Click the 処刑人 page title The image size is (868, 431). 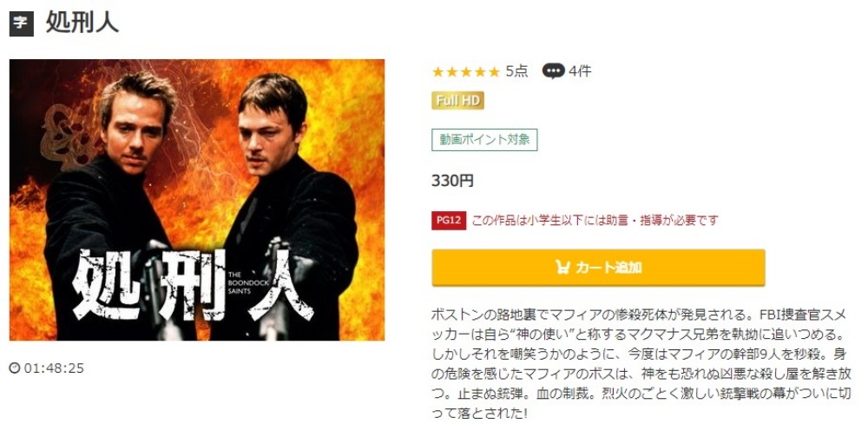82,23
